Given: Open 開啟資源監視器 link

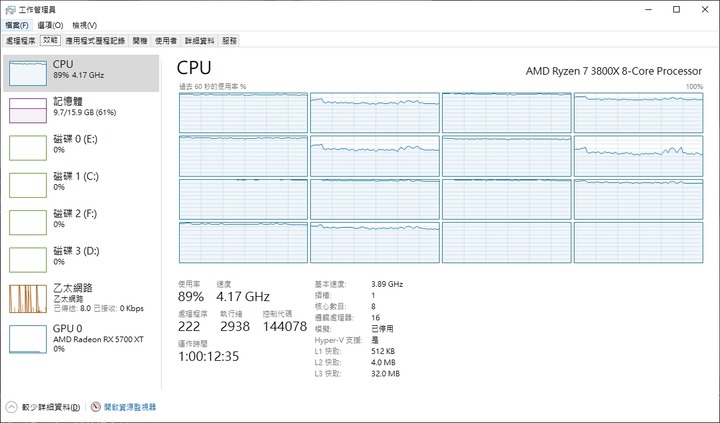Looking at the screenshot, I should (x=130, y=407).
